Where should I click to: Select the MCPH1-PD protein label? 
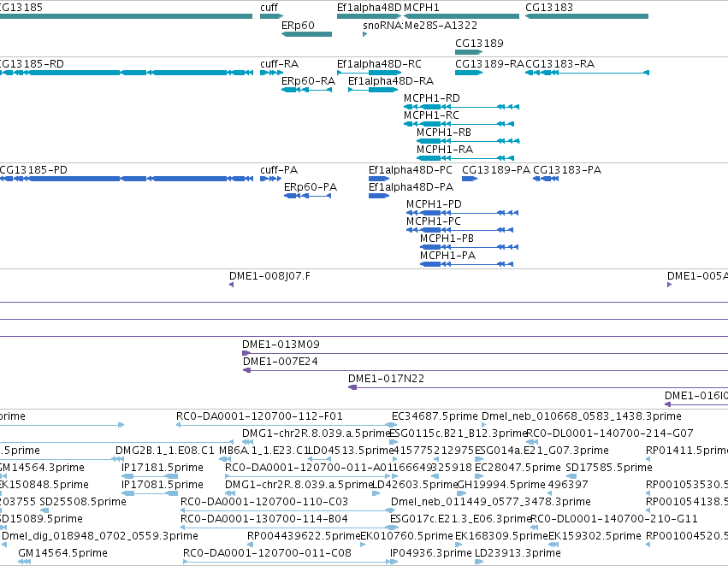(x=434, y=204)
